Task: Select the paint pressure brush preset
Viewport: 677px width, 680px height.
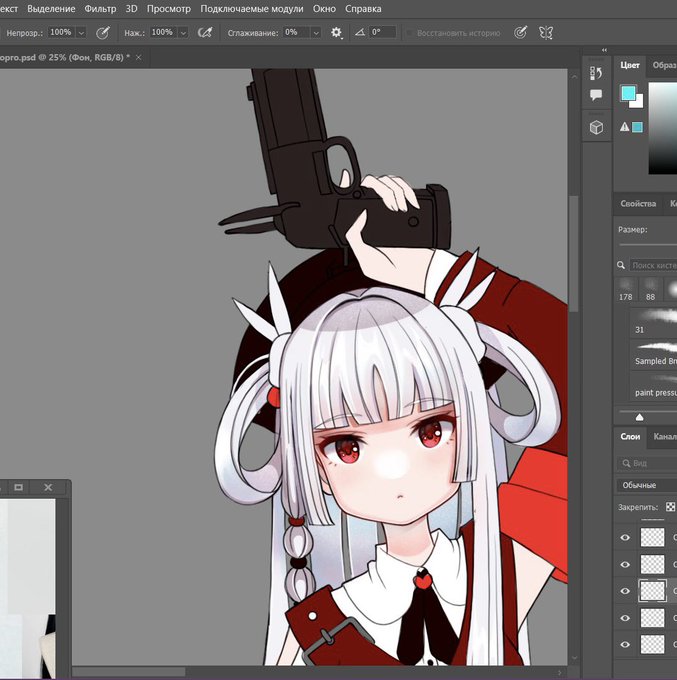Action: pos(653,386)
